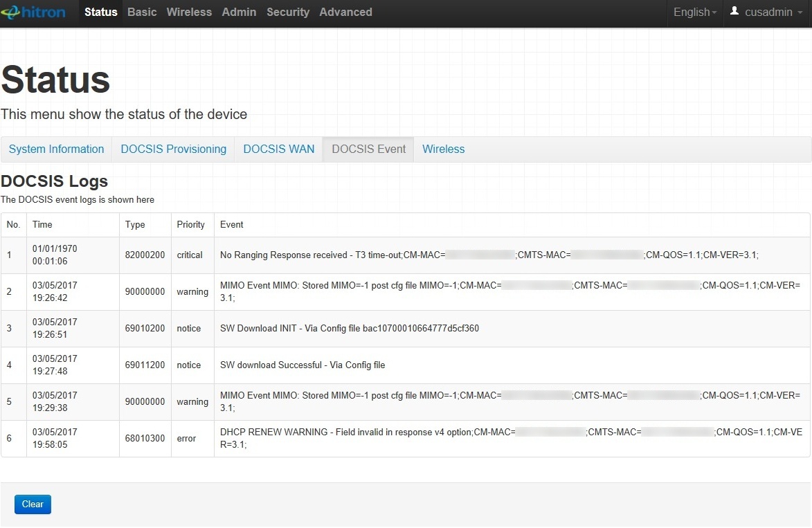Switch to the System Information tab
The width and height of the screenshot is (812, 528).
(x=56, y=149)
